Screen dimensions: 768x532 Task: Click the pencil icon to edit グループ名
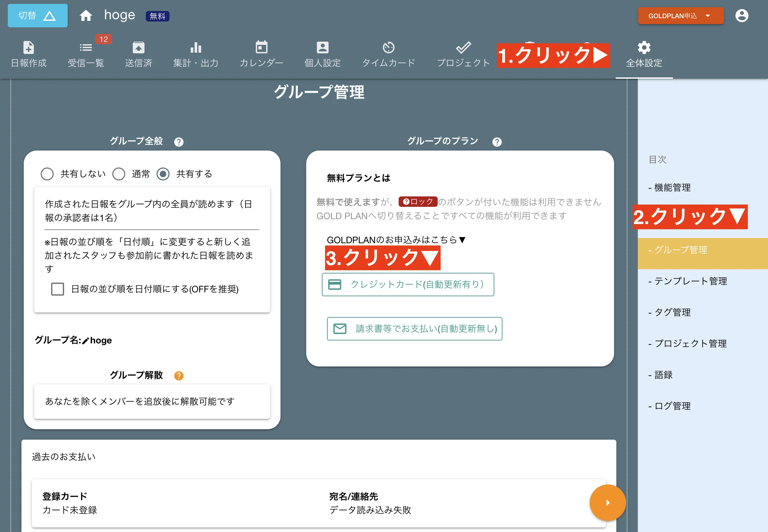point(86,340)
